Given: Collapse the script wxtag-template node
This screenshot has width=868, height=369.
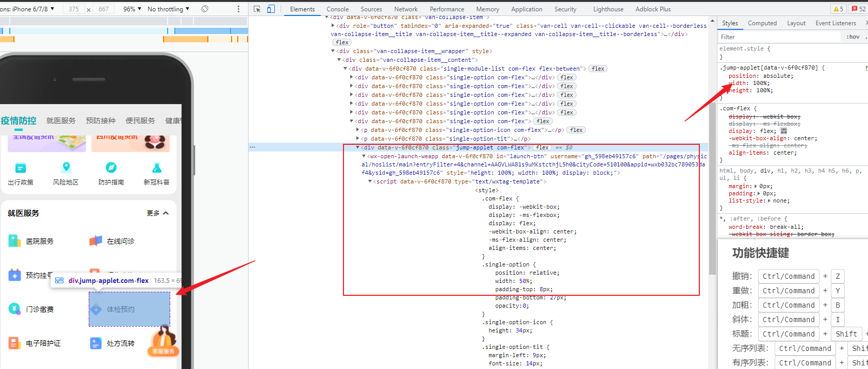Looking at the screenshot, I should click(x=370, y=181).
